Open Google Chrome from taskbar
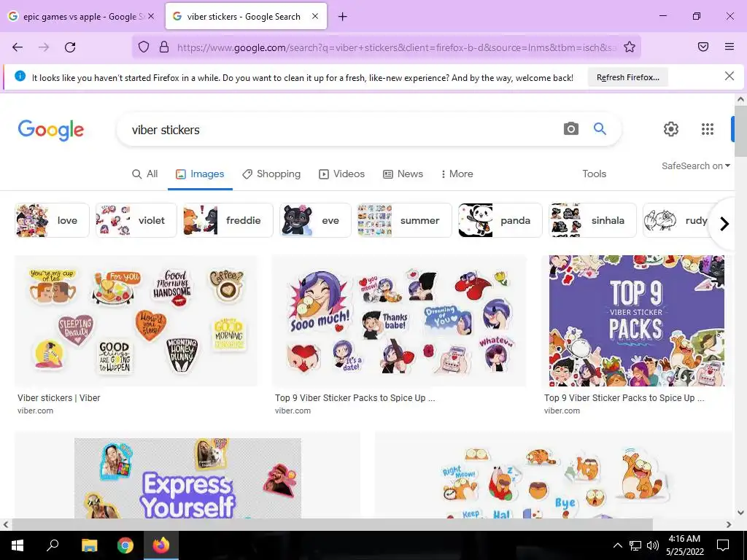Image resolution: width=747 pixels, height=560 pixels. point(125,545)
